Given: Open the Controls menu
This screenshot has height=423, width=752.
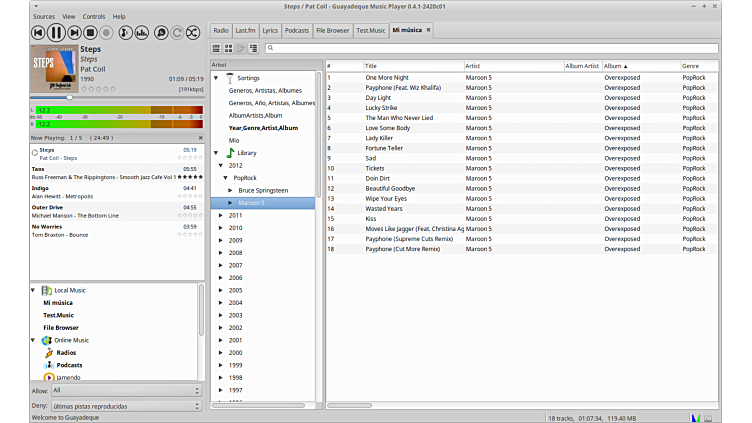Looking at the screenshot, I should point(94,17).
